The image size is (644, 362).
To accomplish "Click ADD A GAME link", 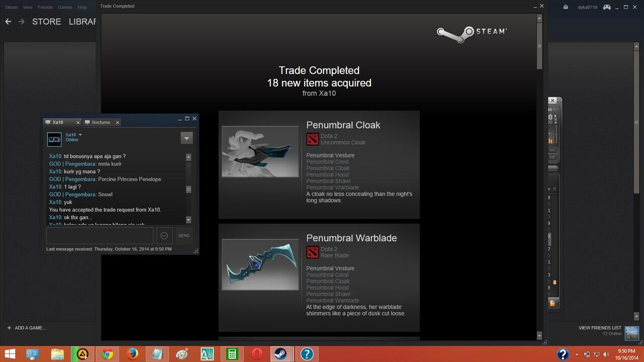I will coord(30,328).
